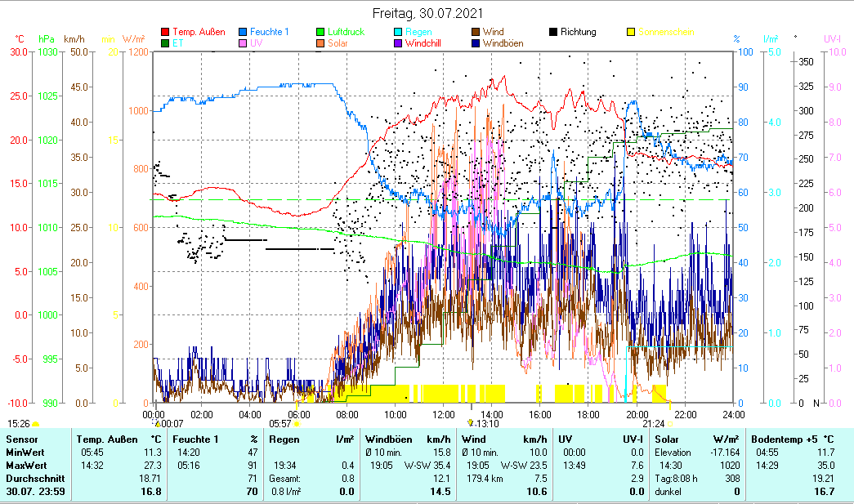Click the 'W-SW 23.5' max wind value
The width and height of the screenshot is (854, 504).
[524, 466]
